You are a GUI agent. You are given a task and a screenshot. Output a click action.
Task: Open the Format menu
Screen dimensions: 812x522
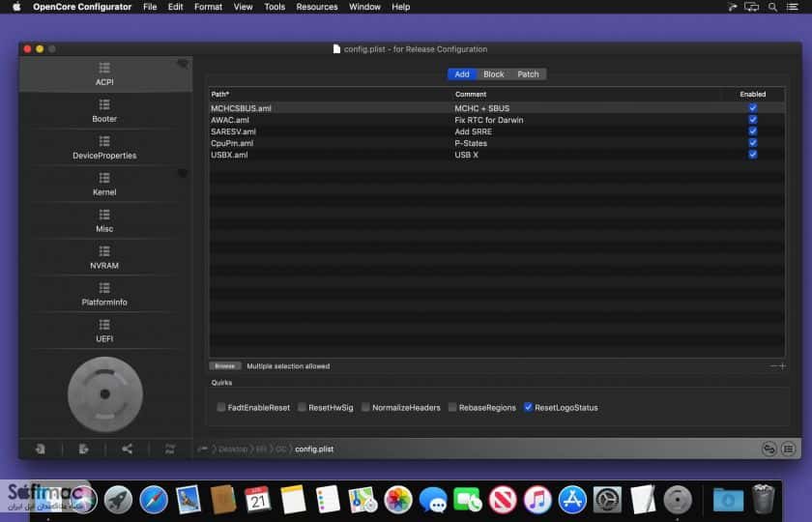(x=208, y=7)
